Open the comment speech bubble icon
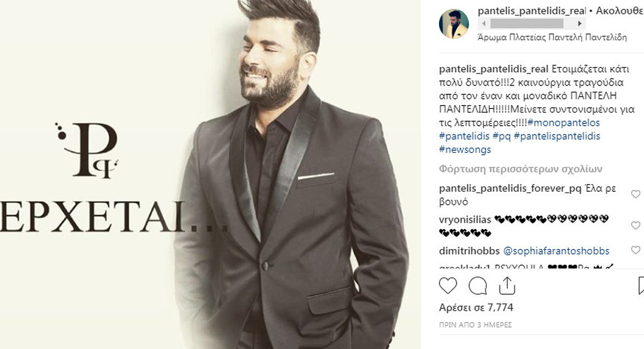 coord(478,285)
